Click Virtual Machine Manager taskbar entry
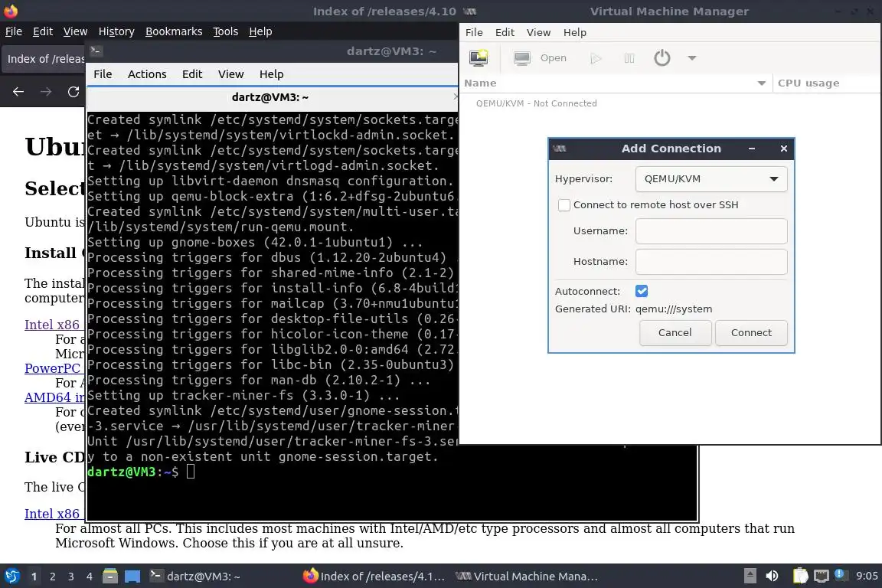Image resolution: width=882 pixels, height=588 pixels. (527, 577)
